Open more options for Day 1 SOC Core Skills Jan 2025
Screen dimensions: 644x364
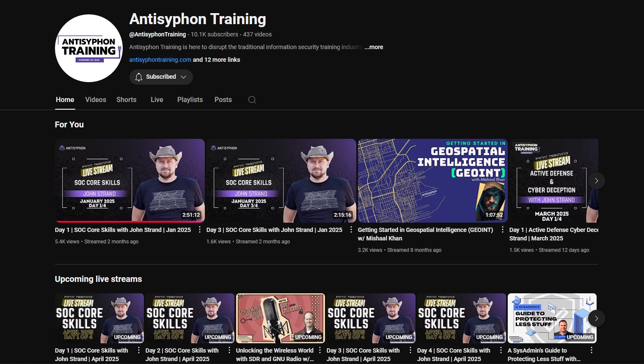200,230
